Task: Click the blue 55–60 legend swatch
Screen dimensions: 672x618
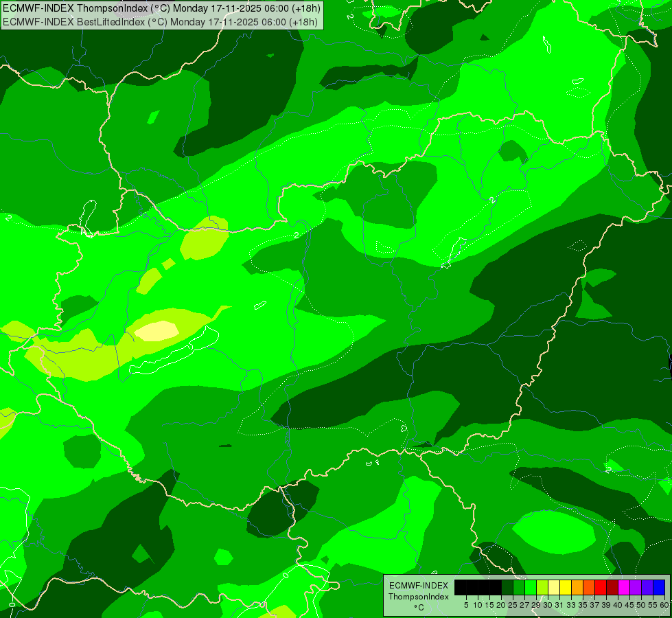Action: (x=659, y=587)
